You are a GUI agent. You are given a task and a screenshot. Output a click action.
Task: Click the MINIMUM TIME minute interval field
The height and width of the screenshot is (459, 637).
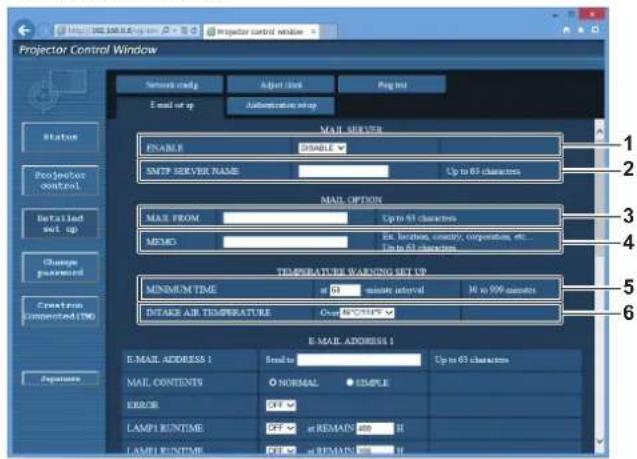click(345, 290)
